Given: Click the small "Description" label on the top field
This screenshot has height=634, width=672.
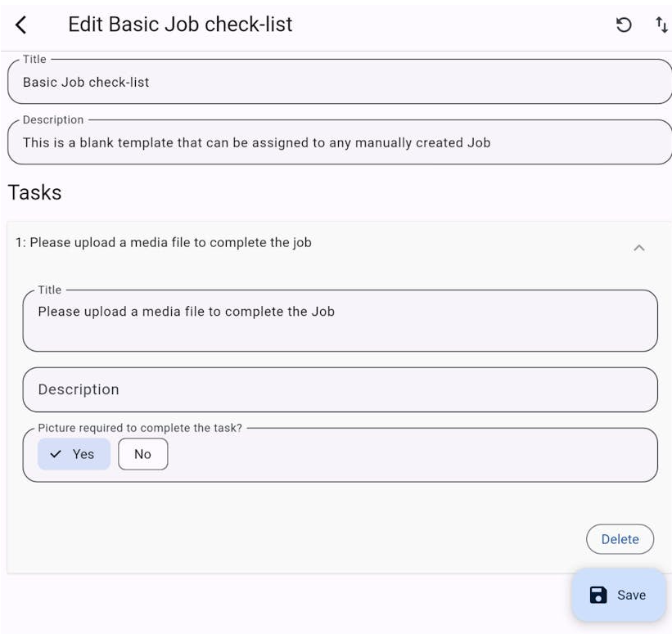Looking at the screenshot, I should [x=53, y=119].
